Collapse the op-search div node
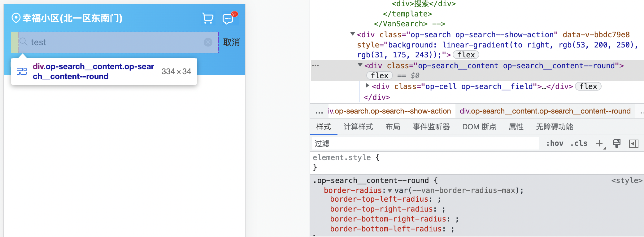 pos(353,34)
